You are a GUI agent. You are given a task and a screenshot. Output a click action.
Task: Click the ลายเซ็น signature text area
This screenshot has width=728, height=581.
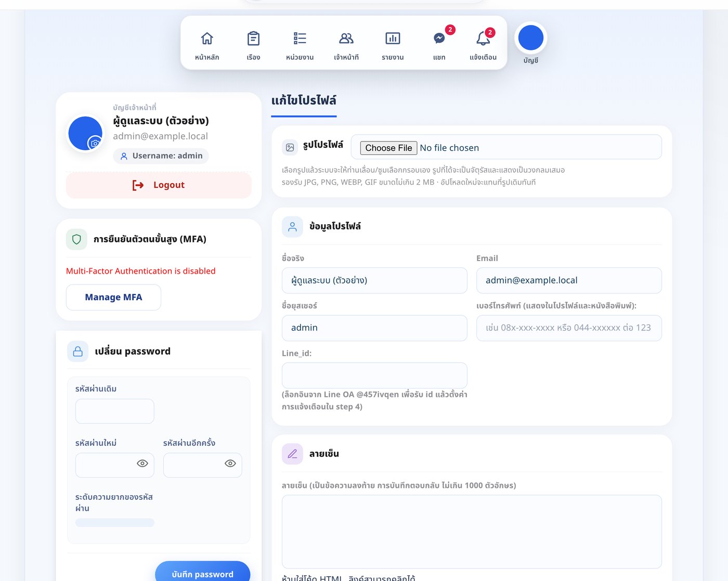click(x=472, y=532)
